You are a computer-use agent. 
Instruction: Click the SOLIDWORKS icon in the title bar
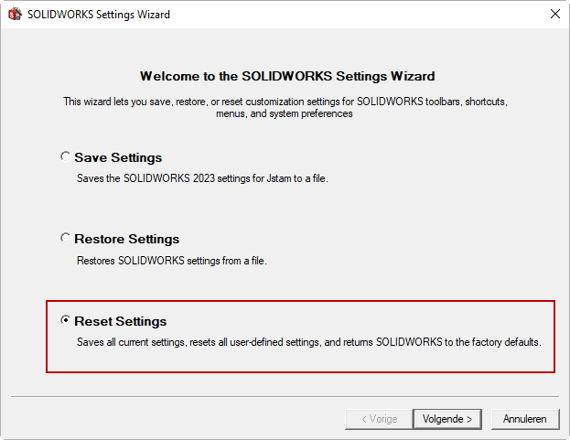pos(15,14)
